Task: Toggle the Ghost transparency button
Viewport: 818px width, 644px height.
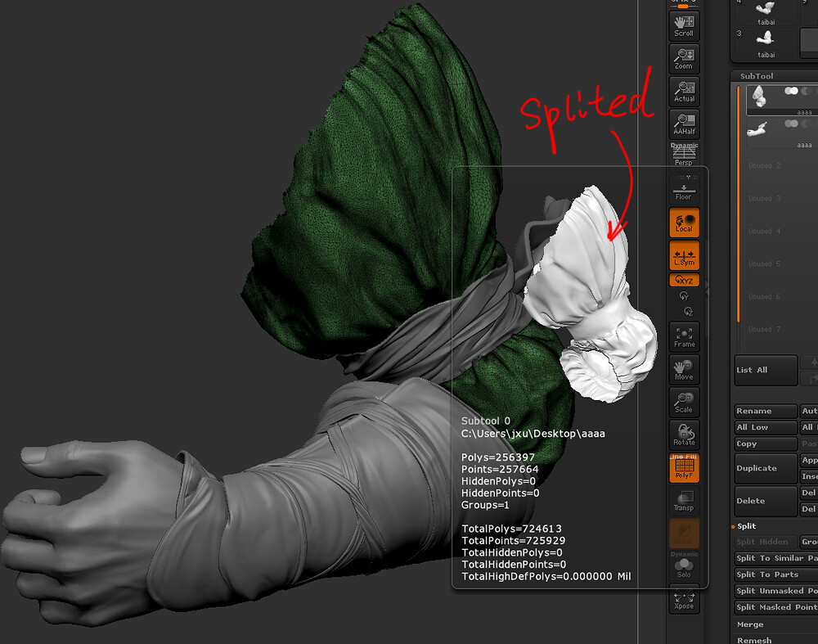Action: (684, 533)
